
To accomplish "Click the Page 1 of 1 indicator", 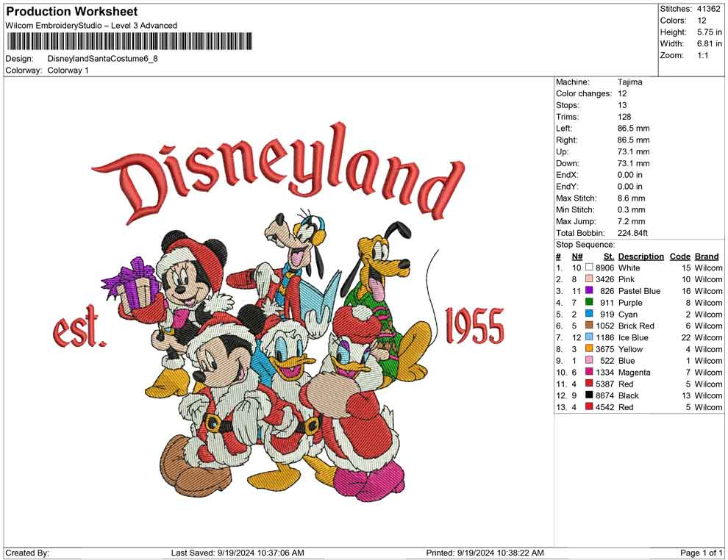I will pyautogui.click(x=701, y=553).
